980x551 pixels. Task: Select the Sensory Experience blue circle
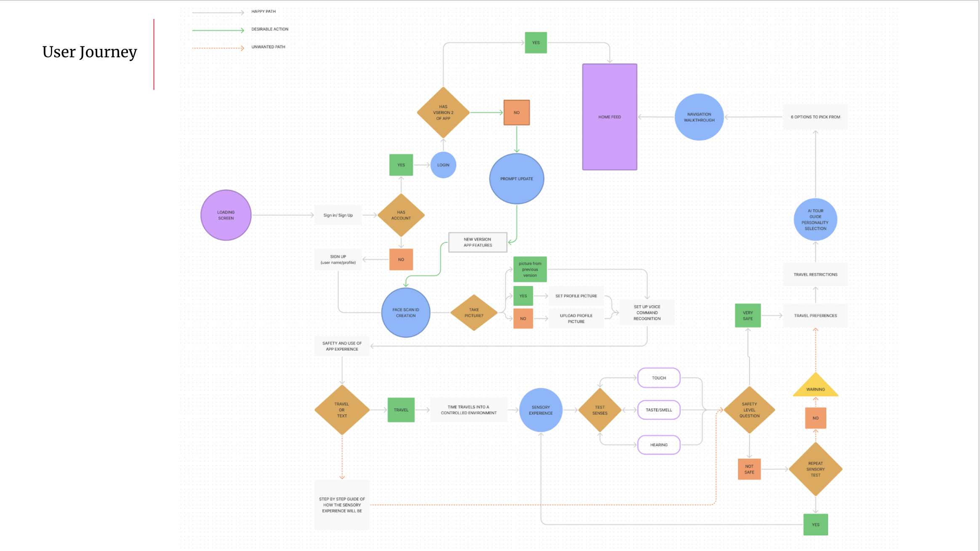tap(541, 410)
